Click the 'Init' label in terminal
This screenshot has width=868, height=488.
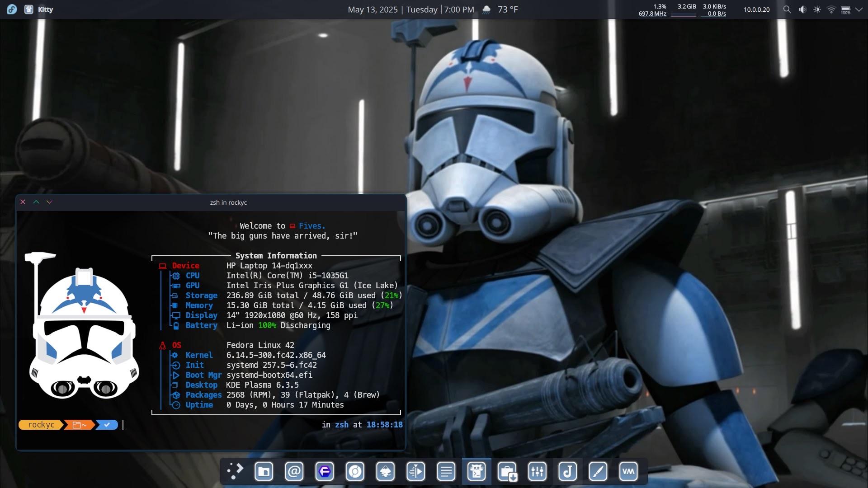[195, 365]
